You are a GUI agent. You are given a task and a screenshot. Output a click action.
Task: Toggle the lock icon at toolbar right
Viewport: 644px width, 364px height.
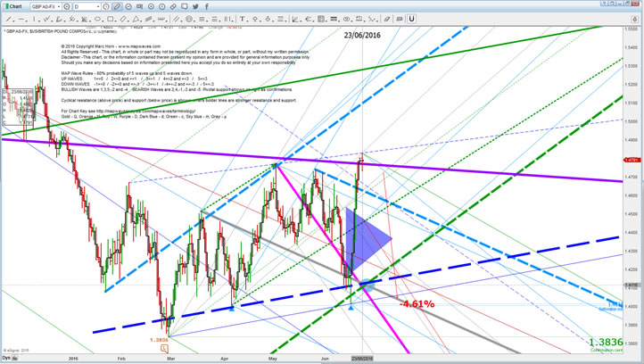pos(634,19)
